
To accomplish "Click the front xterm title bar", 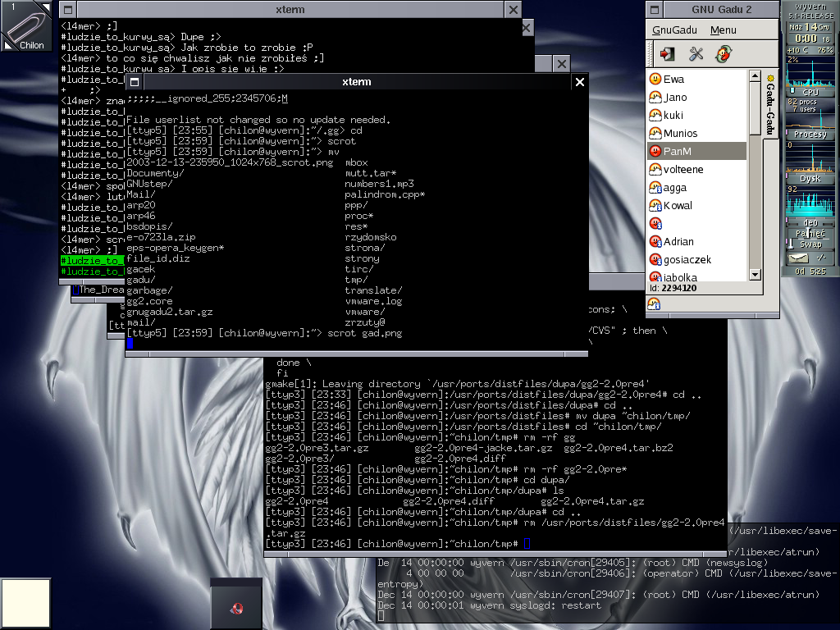I will point(356,82).
